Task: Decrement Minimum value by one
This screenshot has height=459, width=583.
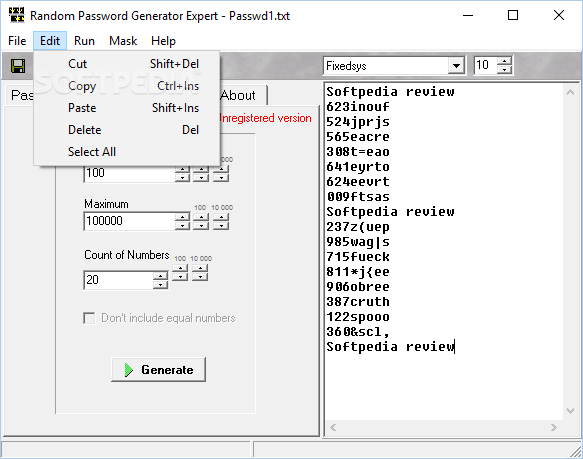Action: pyautogui.click(x=182, y=178)
